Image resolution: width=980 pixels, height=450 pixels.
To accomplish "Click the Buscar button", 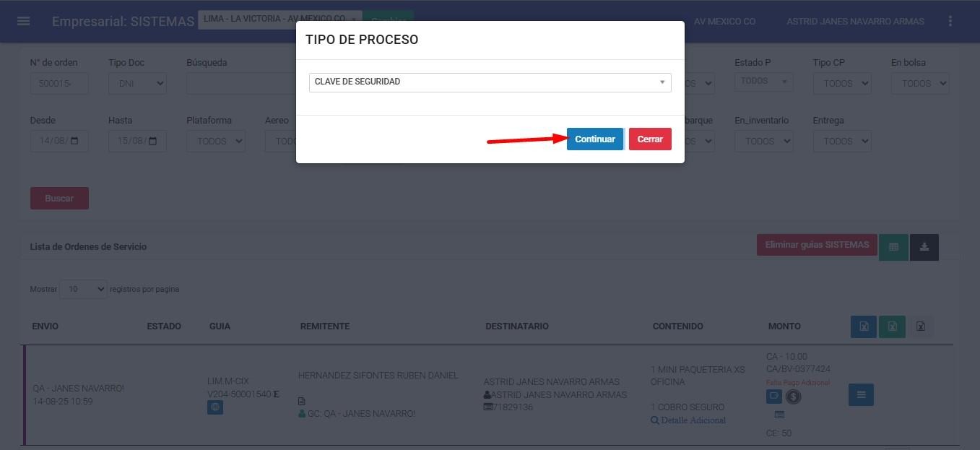I will (x=59, y=198).
